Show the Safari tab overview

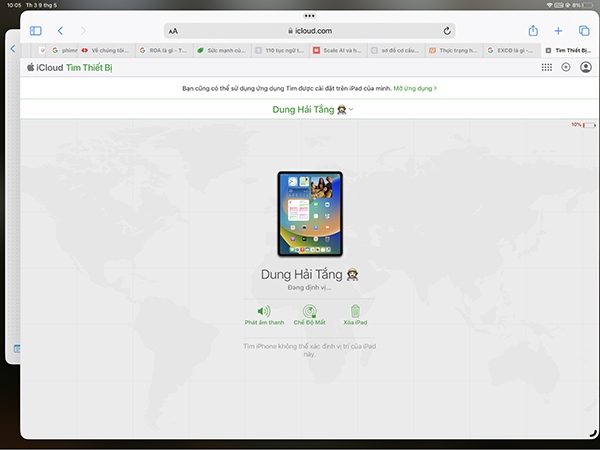point(583,31)
